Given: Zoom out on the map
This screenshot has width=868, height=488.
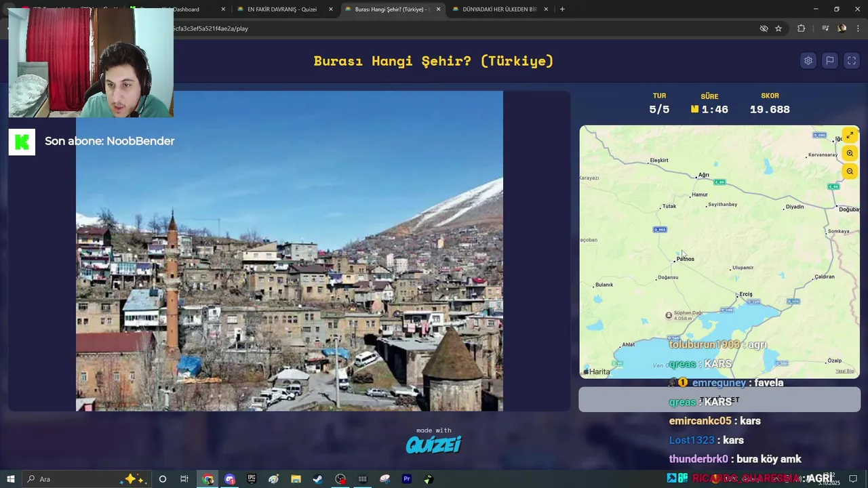Looking at the screenshot, I should [x=850, y=171].
